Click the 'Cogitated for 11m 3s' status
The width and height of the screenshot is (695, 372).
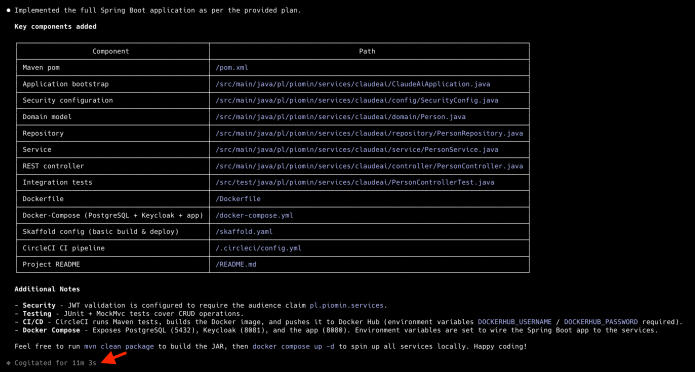pos(55,363)
